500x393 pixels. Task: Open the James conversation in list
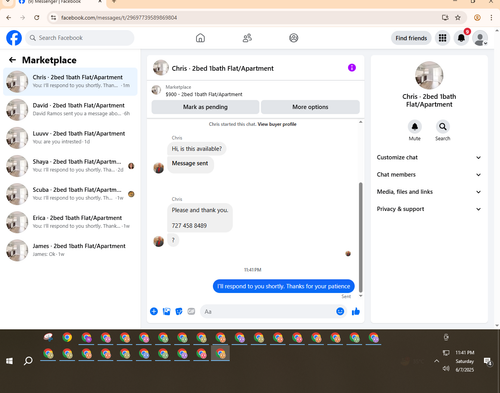coord(70,250)
